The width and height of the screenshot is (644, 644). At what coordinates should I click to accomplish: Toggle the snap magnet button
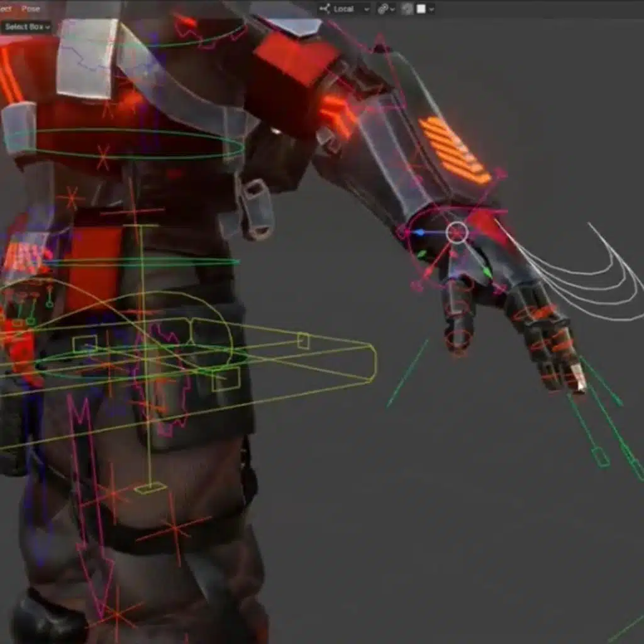(x=408, y=9)
